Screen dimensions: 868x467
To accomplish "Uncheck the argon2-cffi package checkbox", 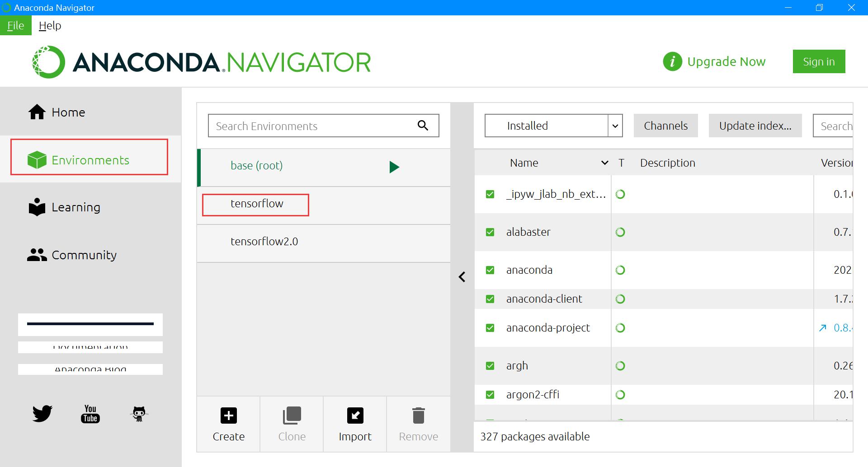I will coord(490,395).
